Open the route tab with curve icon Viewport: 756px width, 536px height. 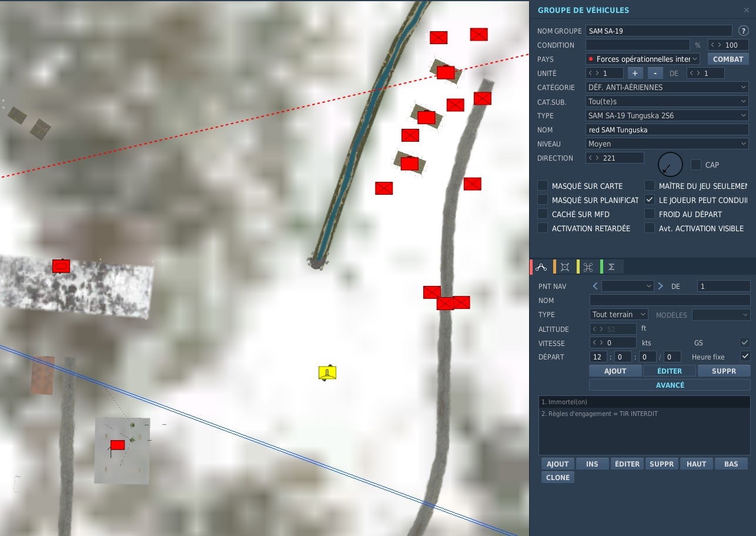(x=542, y=267)
